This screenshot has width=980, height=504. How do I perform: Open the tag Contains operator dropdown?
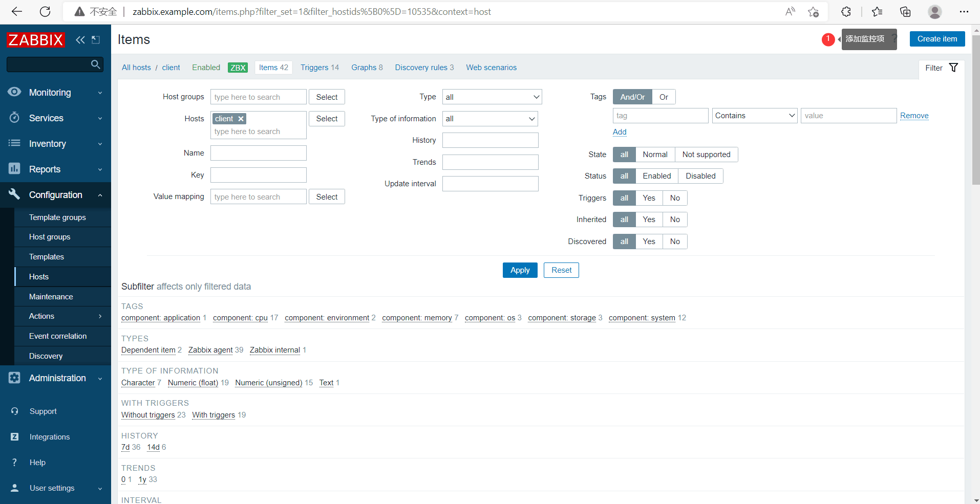tap(755, 116)
